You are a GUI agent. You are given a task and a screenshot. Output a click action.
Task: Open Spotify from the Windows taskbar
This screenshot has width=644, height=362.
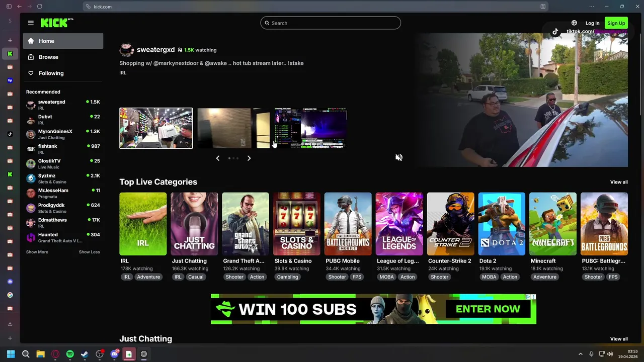(x=70, y=354)
